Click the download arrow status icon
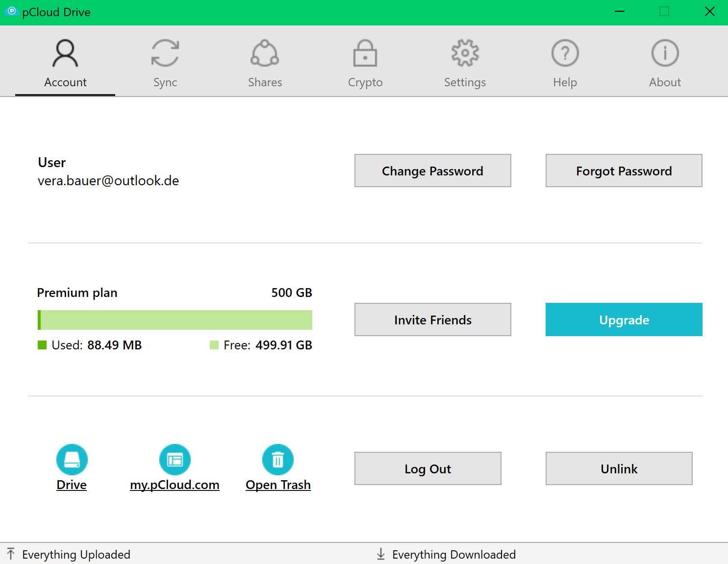 381,554
